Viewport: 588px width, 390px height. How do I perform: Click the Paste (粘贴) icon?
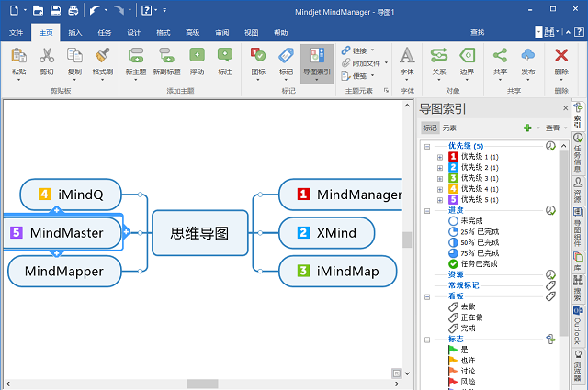(18, 55)
